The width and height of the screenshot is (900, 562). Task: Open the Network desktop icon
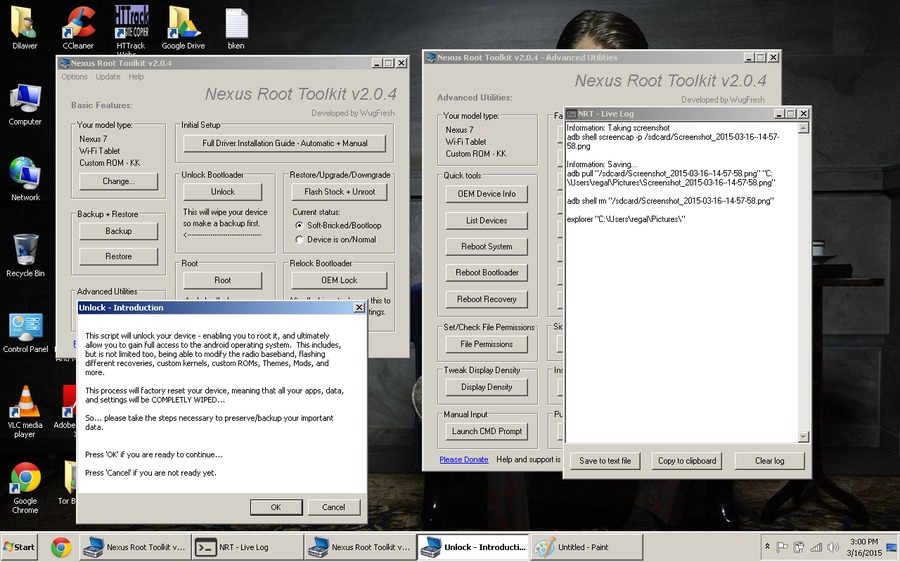click(x=25, y=179)
